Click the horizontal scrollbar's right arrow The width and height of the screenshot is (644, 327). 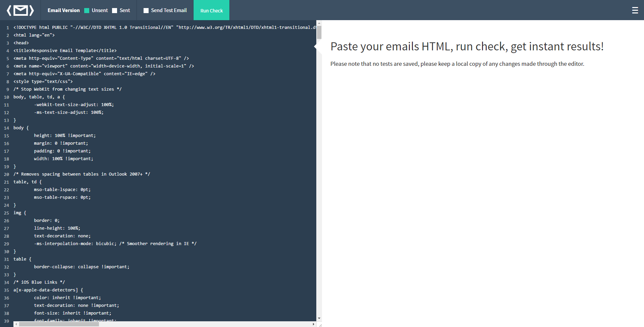[x=313, y=324]
